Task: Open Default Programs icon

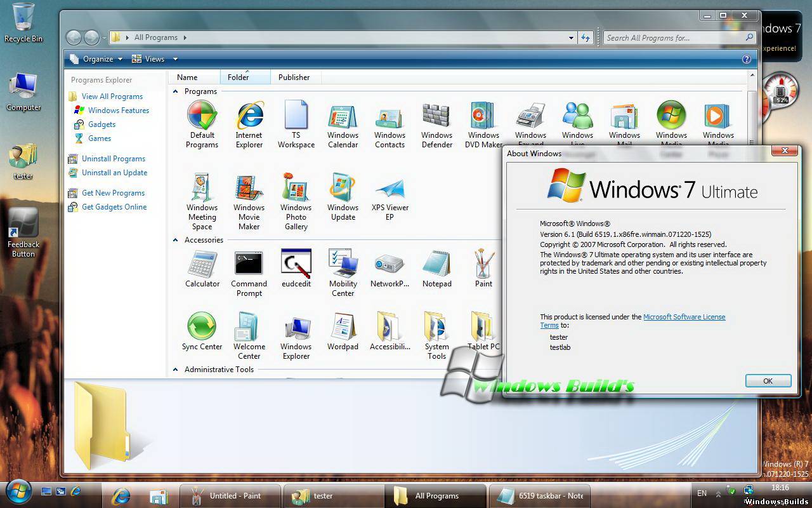Action: pyautogui.click(x=202, y=124)
